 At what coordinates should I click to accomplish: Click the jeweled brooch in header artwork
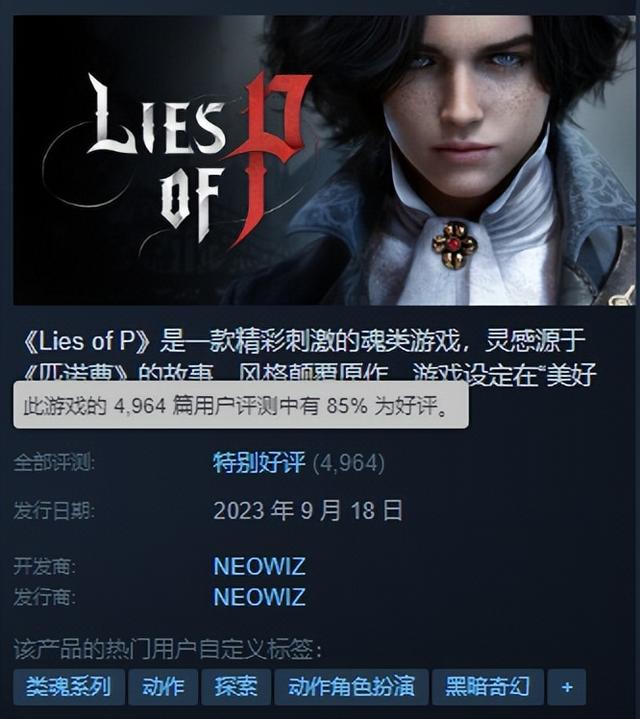click(454, 244)
